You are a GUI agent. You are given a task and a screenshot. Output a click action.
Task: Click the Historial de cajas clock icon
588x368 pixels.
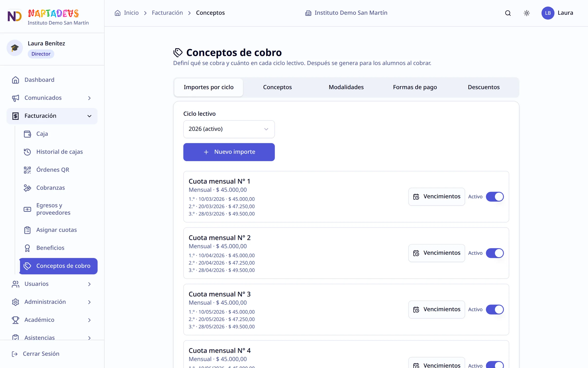pos(27,152)
